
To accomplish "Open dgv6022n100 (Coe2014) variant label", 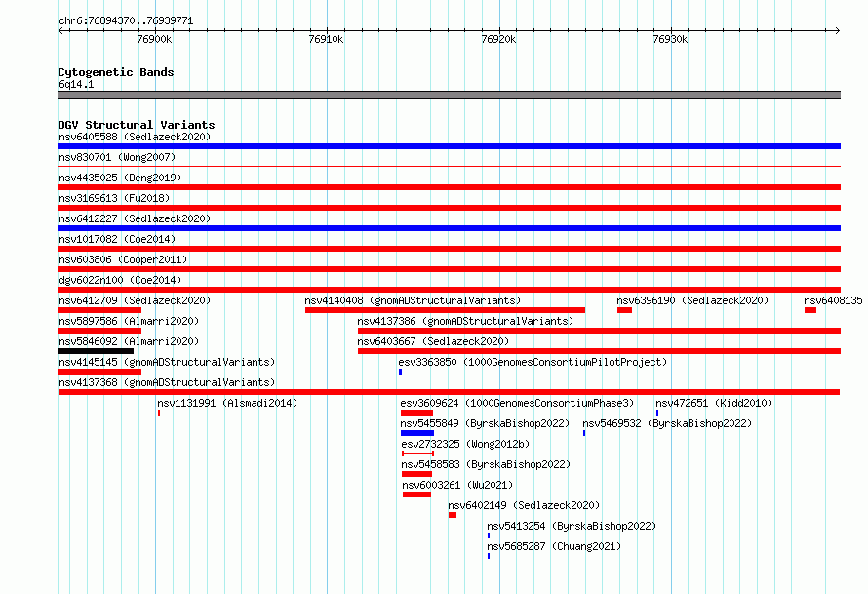I will (x=120, y=280).
